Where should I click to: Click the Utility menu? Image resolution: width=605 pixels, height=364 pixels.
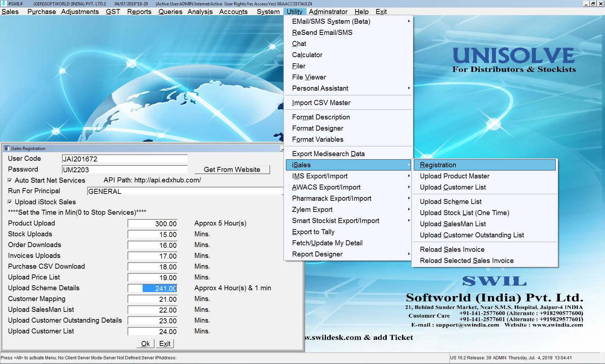(295, 12)
